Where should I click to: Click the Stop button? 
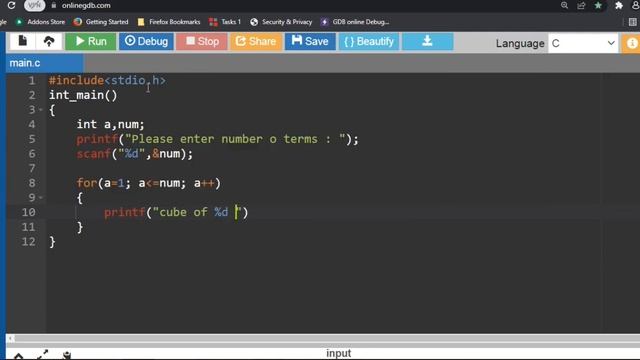pos(202,41)
